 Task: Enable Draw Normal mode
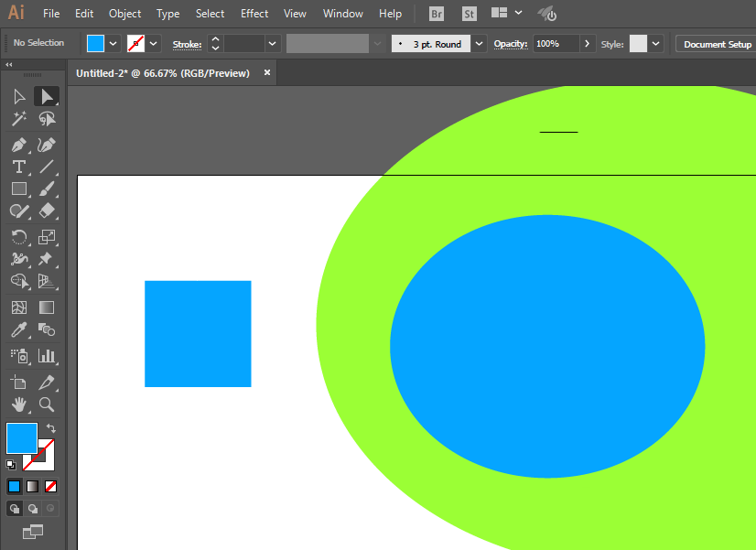tap(15, 509)
